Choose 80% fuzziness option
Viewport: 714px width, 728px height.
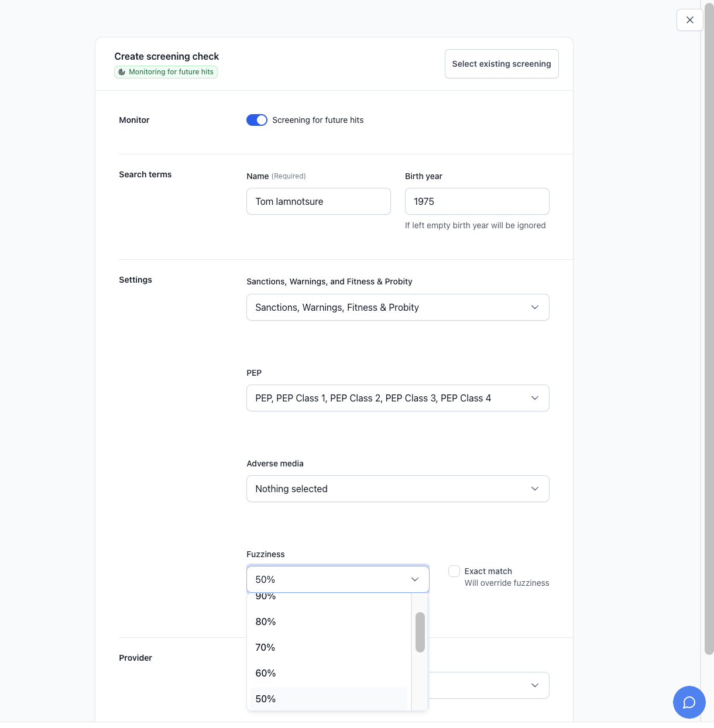pos(329,621)
